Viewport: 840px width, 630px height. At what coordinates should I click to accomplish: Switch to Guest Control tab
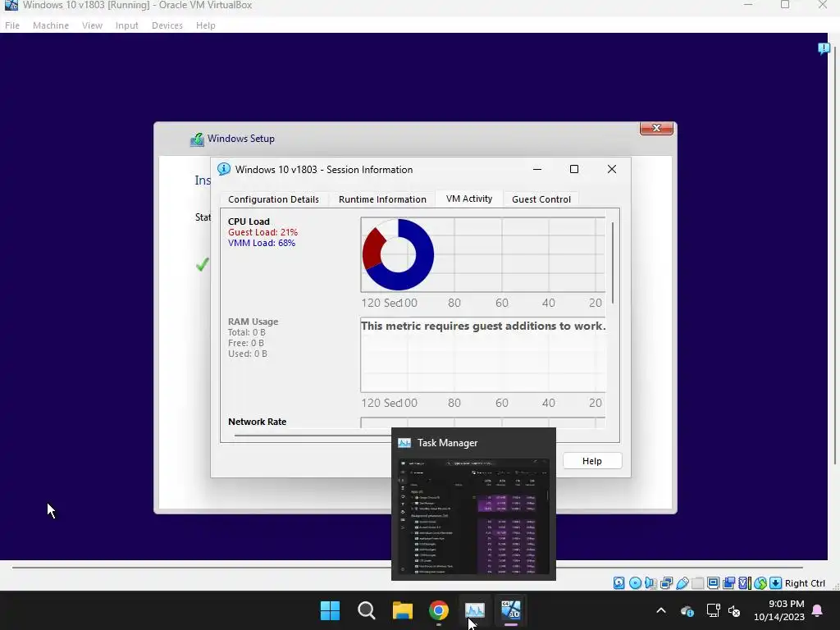coord(541,199)
